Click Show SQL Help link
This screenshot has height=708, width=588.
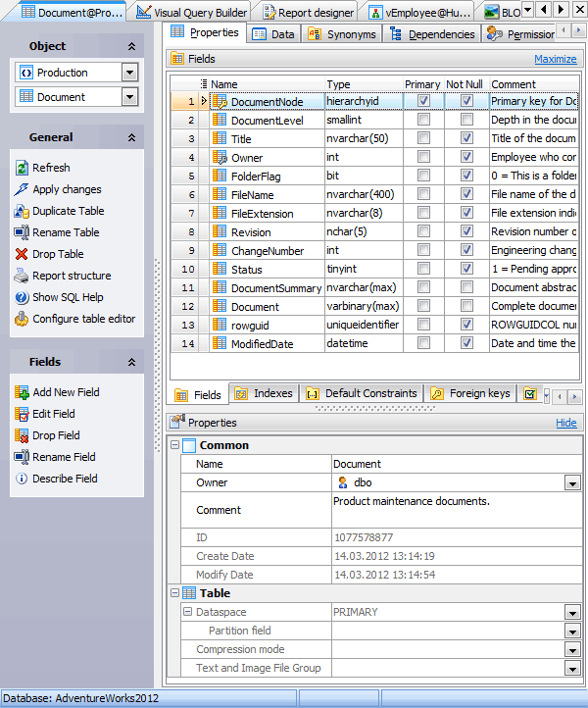(x=69, y=297)
